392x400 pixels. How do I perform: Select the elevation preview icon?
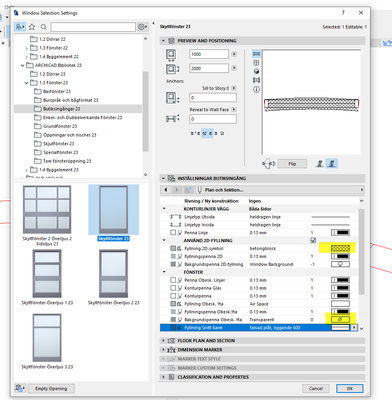tap(256, 63)
